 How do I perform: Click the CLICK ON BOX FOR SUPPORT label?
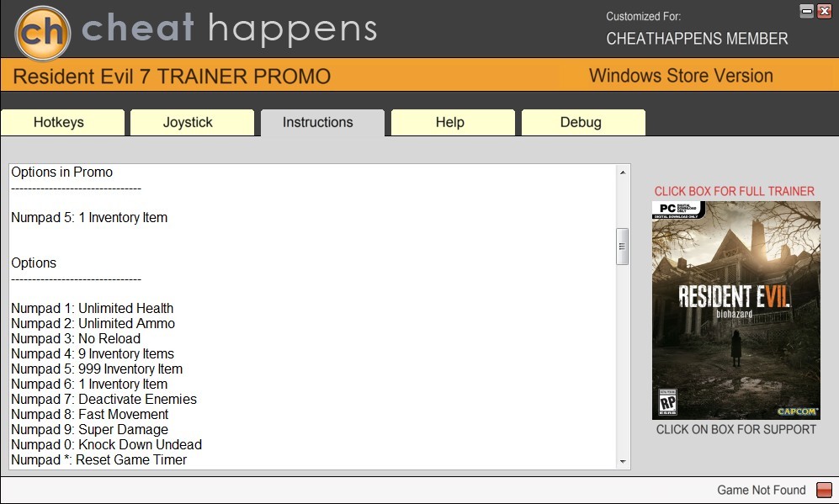[x=736, y=429]
